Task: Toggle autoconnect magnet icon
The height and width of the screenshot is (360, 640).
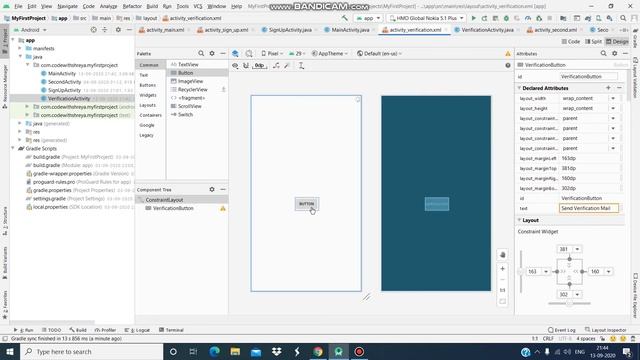Action: click(246, 66)
